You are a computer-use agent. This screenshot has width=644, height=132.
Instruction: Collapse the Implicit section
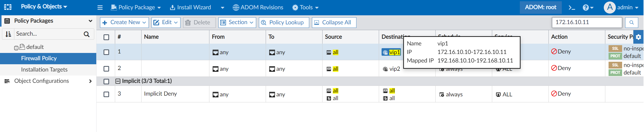point(118,81)
